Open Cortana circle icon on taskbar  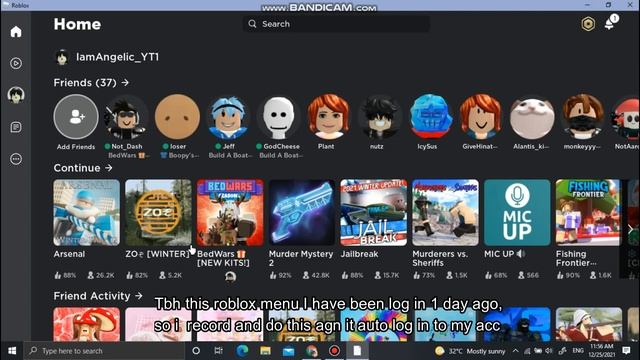[x=196, y=351]
